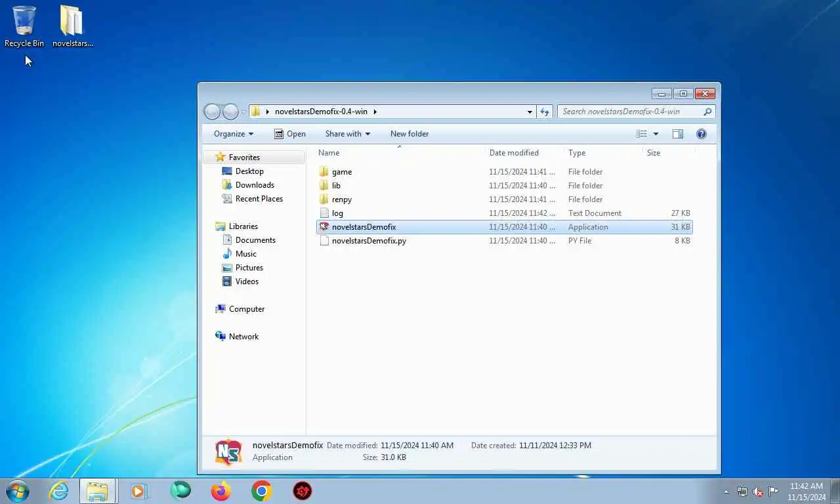Click the PY File type cell
Image resolution: width=840 pixels, height=504 pixels.
pos(580,241)
